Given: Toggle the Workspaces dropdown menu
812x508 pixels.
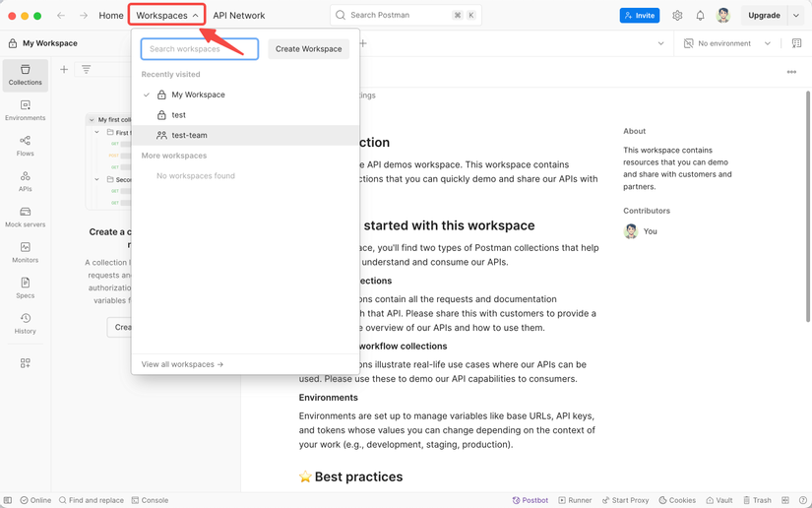Looking at the screenshot, I should [166, 16].
